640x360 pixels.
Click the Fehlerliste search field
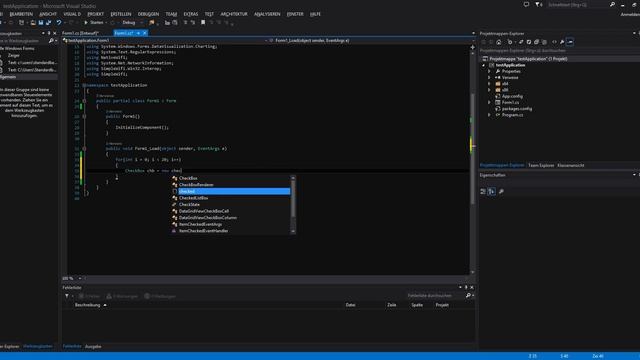[436, 296]
